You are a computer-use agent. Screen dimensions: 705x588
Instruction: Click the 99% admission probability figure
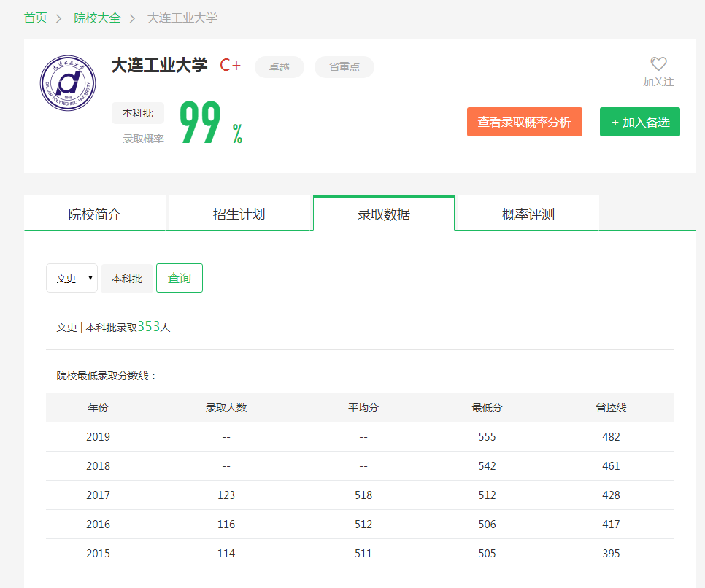pyautogui.click(x=211, y=122)
